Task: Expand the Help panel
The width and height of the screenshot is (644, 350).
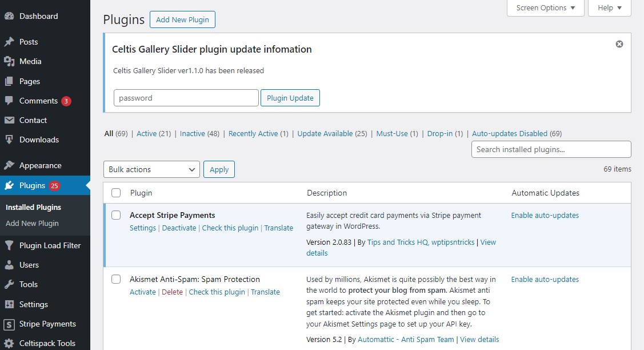Action: [x=609, y=8]
